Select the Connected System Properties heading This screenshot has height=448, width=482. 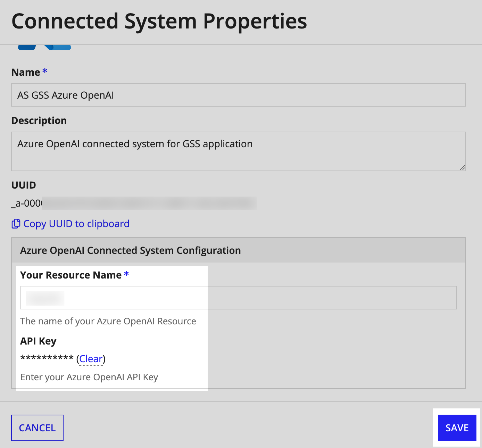[159, 22]
